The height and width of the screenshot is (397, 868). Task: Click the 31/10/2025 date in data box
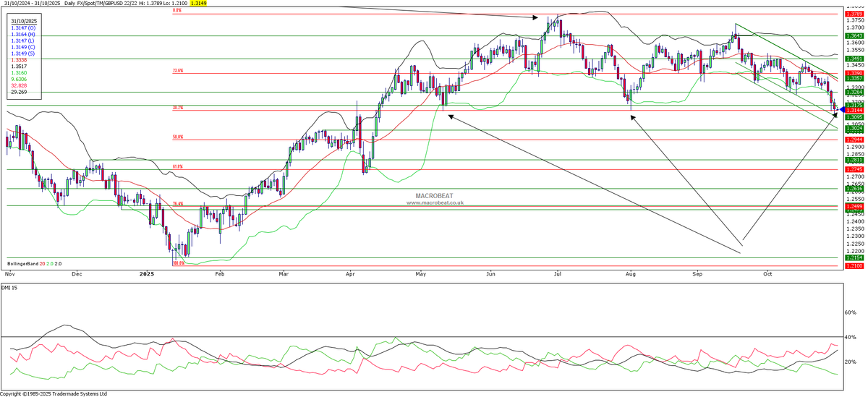(x=23, y=22)
